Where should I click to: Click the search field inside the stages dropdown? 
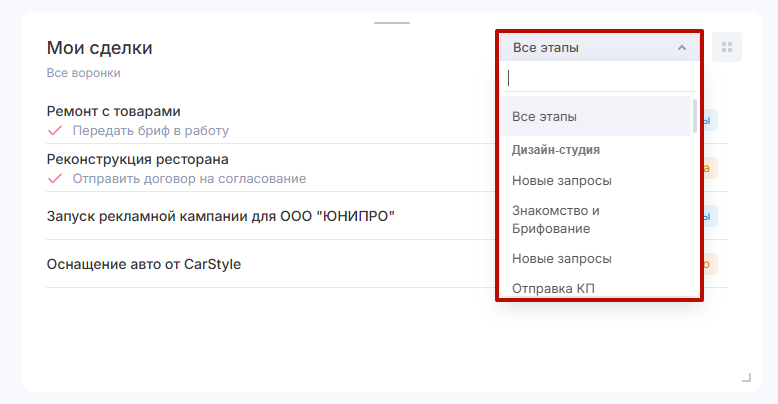click(x=598, y=78)
